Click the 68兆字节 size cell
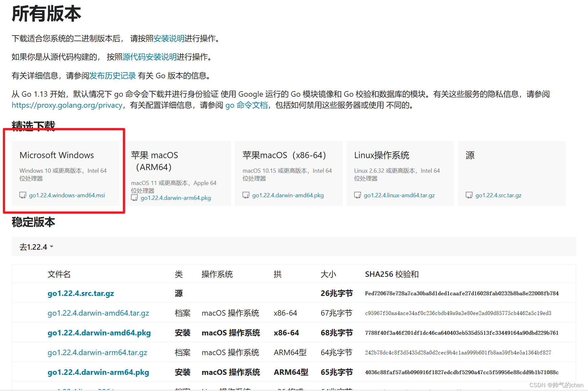Screen dimensions: 588x391 336,333
